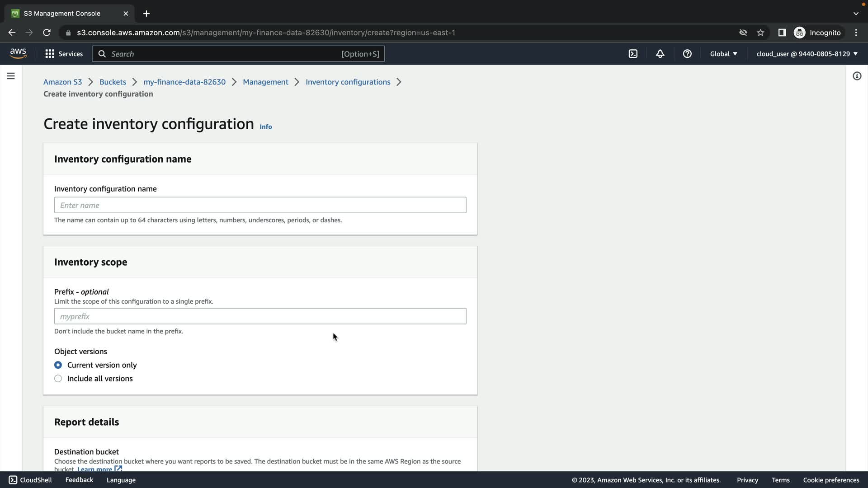Select Current version only radio option
868x488 pixels.
coord(58,365)
